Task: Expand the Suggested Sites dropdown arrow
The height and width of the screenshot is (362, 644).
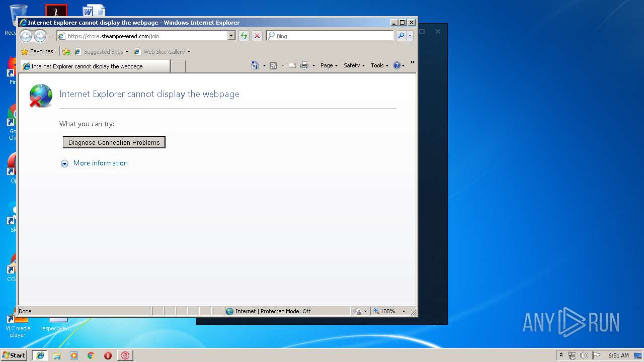Action: 127,51
